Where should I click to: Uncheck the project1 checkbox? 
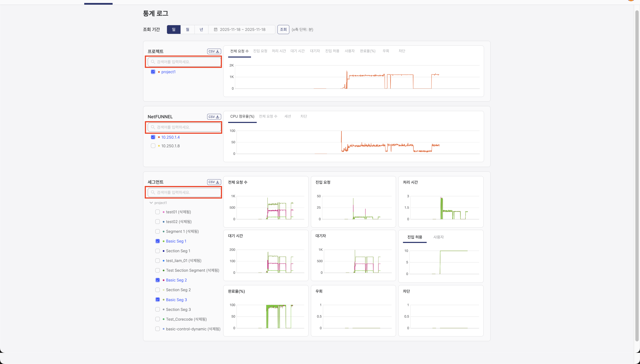click(153, 72)
